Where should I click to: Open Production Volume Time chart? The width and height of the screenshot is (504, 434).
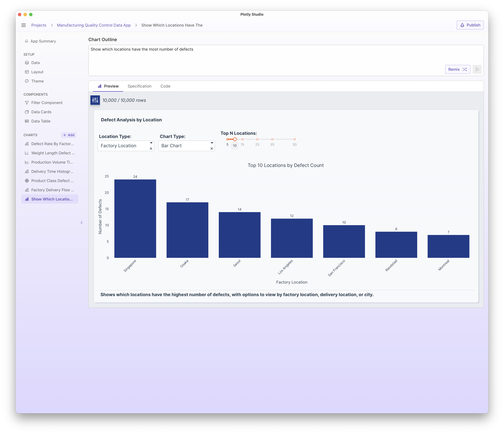click(52, 162)
